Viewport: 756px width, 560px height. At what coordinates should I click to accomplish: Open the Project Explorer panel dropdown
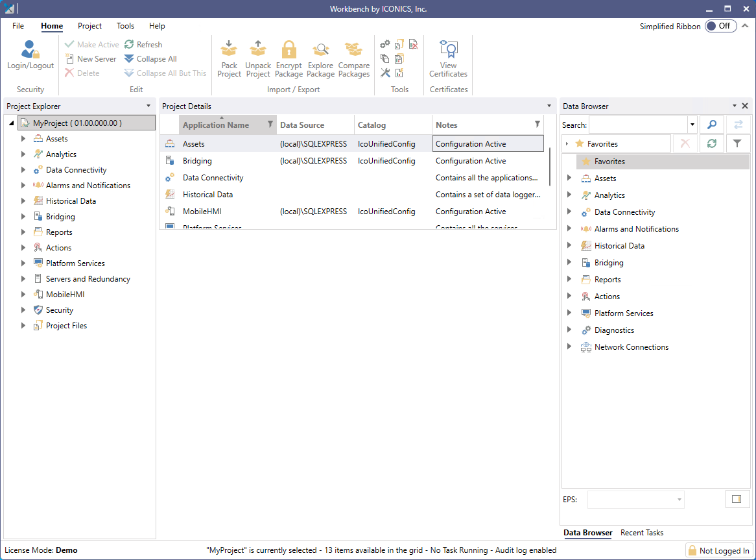[x=148, y=106]
